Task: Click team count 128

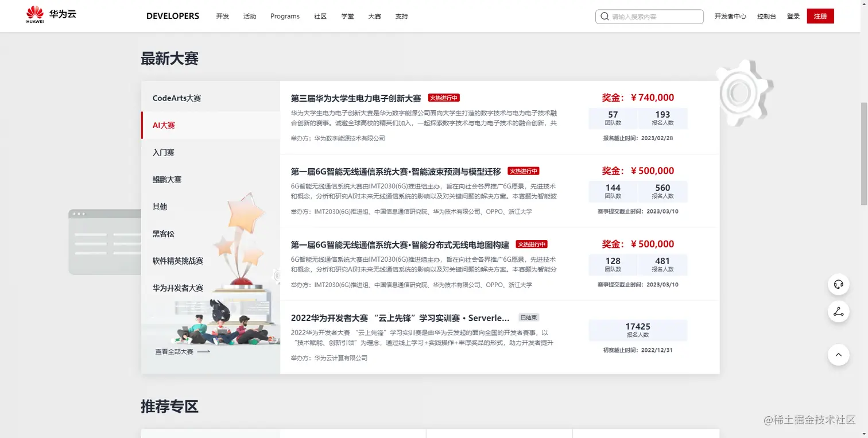Action: [613, 261]
